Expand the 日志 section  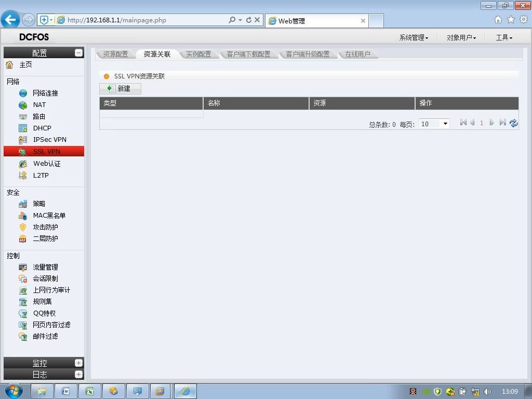[x=78, y=374]
